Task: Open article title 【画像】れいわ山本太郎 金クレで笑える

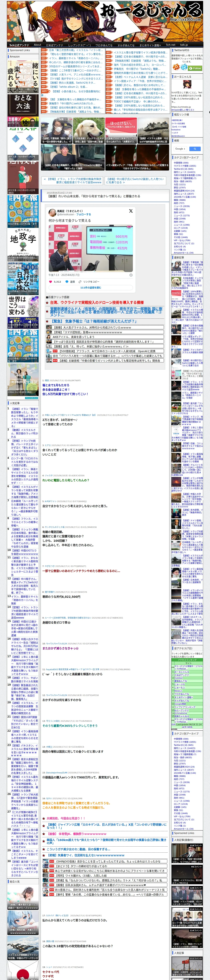Action: (x=94, y=196)
